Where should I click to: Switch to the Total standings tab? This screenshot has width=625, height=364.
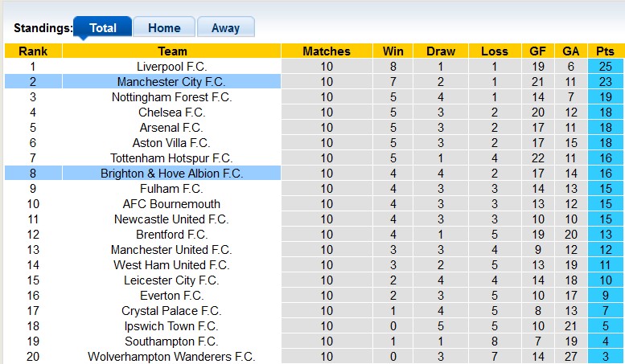(x=103, y=27)
